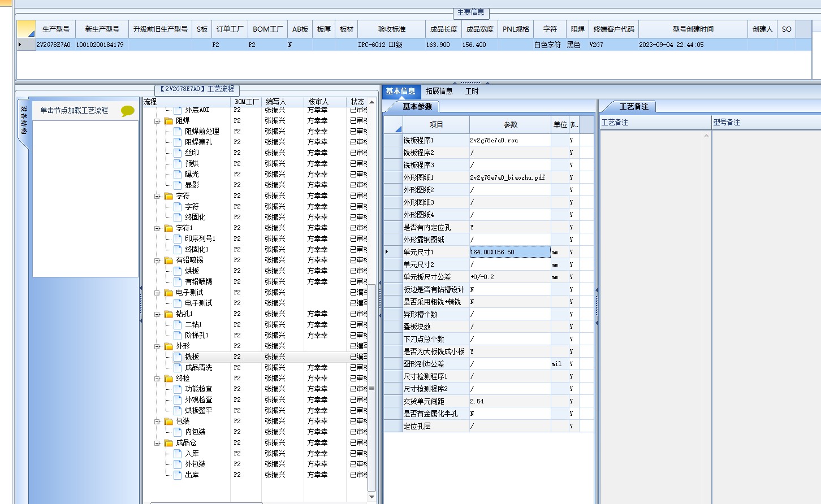Collapse the 钻孔1 tree node
The height and width of the screenshot is (504, 821).
[157, 314]
